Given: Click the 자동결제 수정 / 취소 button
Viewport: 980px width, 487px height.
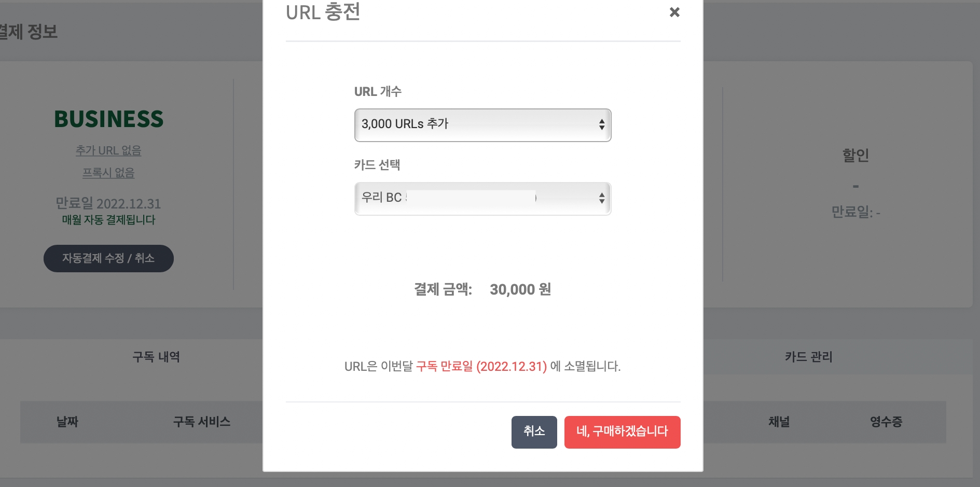Looking at the screenshot, I should 108,258.
